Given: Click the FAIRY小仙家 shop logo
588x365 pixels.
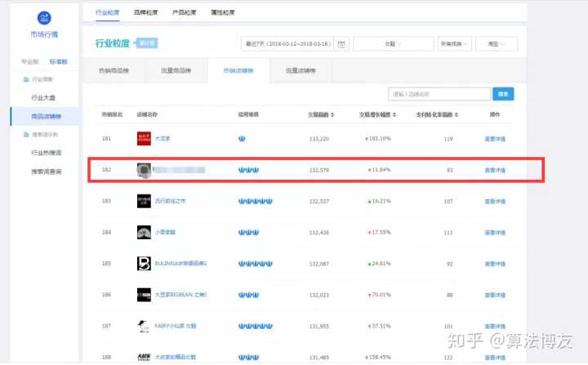Looking at the screenshot, I should (144, 325).
